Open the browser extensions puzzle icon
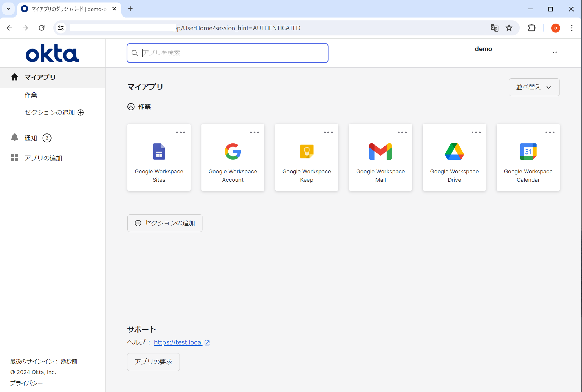 (x=532, y=28)
